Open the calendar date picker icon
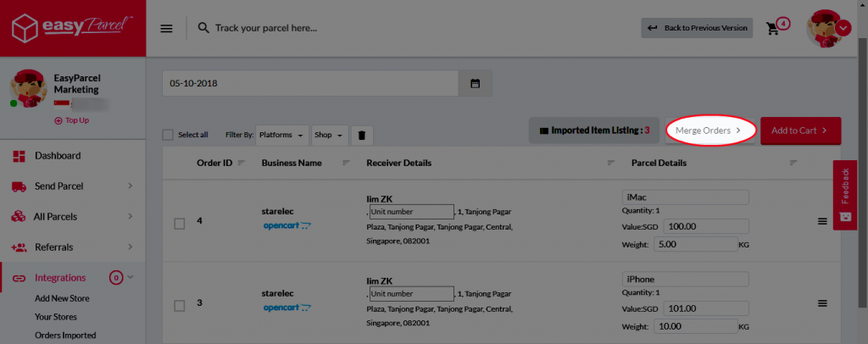The height and width of the screenshot is (344, 868). (x=475, y=84)
